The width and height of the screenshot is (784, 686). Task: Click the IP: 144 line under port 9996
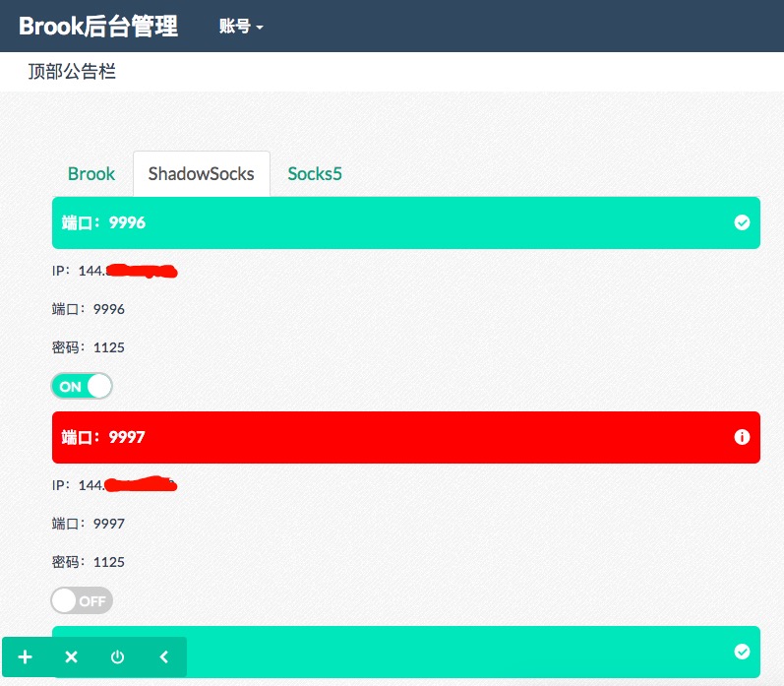(x=114, y=271)
